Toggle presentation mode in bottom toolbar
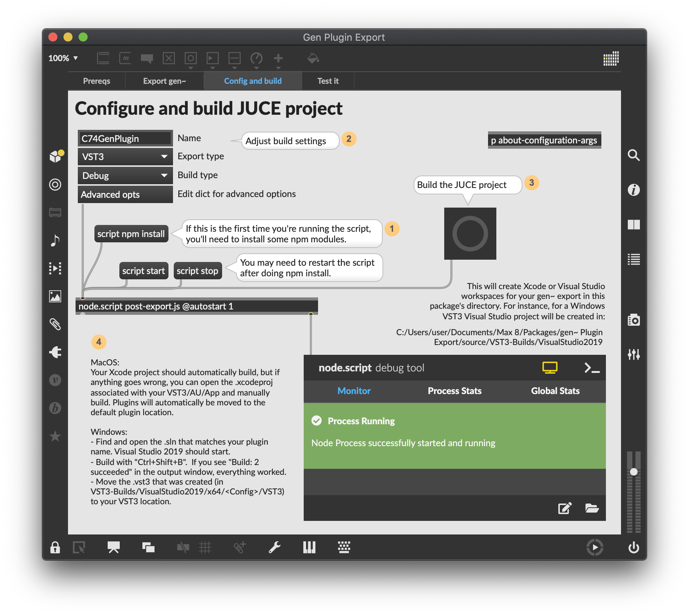Viewport: 689px width, 616px height. click(114, 547)
